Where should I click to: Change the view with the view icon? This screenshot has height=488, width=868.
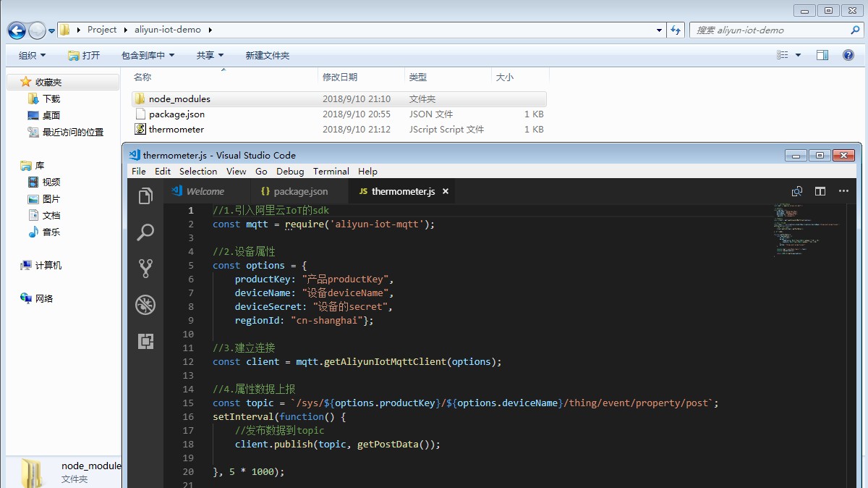[783, 55]
